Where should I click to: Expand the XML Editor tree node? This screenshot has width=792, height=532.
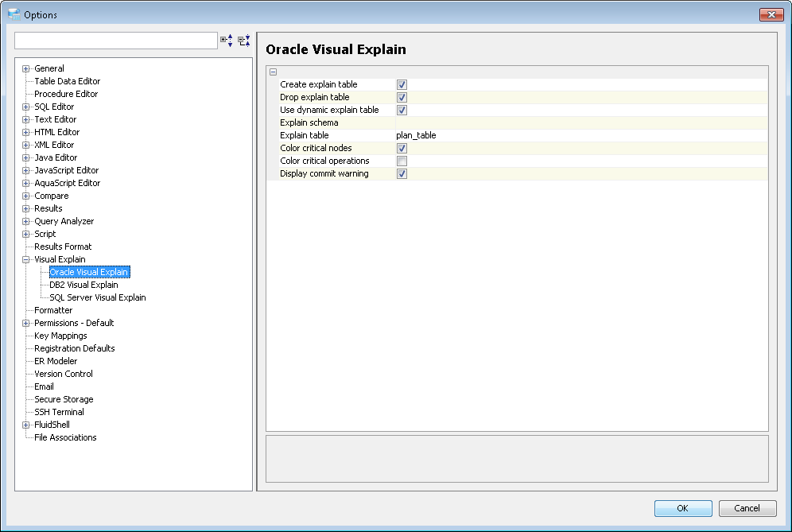25,145
